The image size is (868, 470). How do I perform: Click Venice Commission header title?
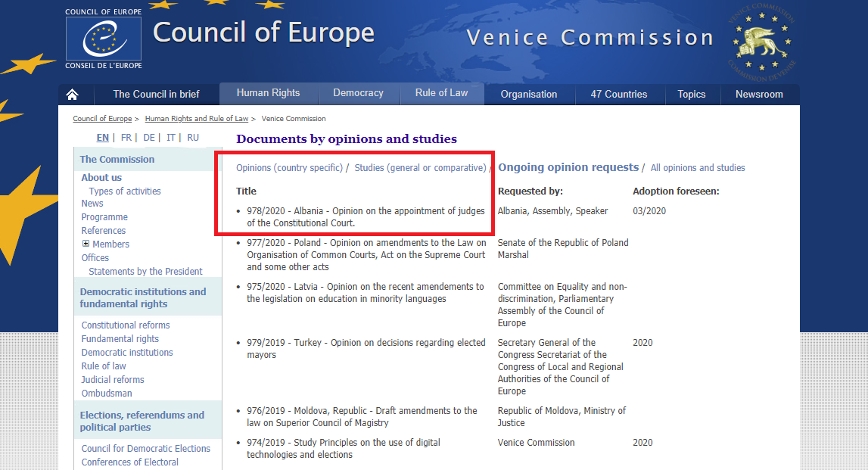click(x=590, y=38)
